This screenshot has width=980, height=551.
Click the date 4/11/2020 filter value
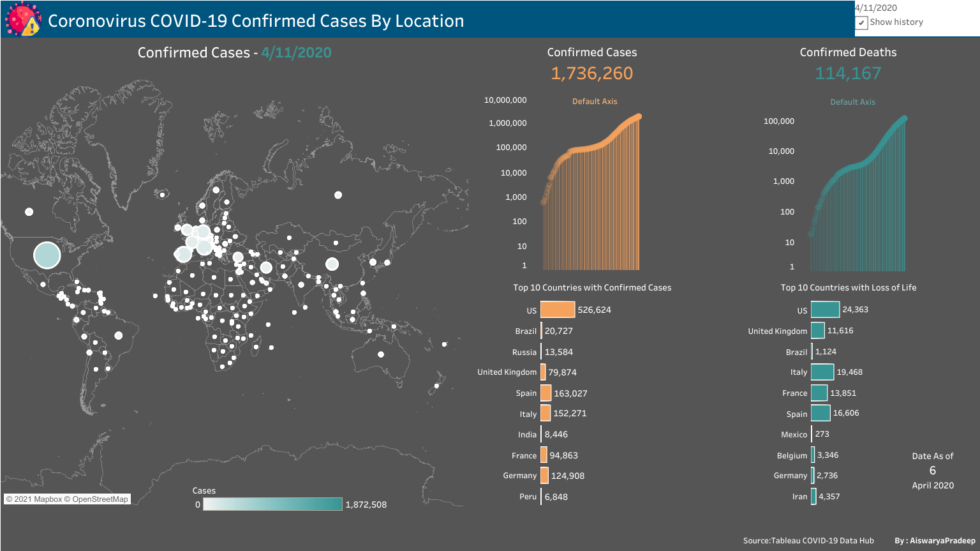(x=875, y=8)
